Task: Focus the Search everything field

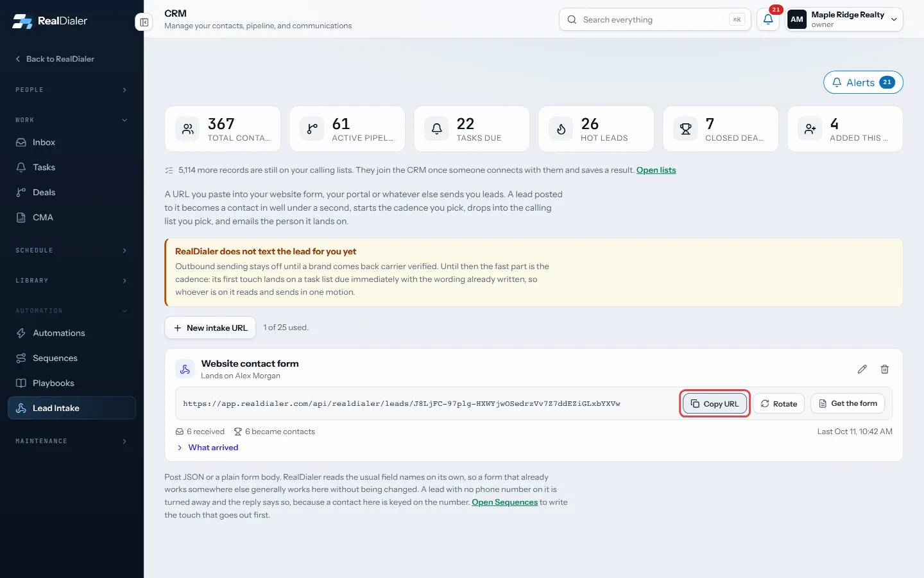Action: coord(655,20)
